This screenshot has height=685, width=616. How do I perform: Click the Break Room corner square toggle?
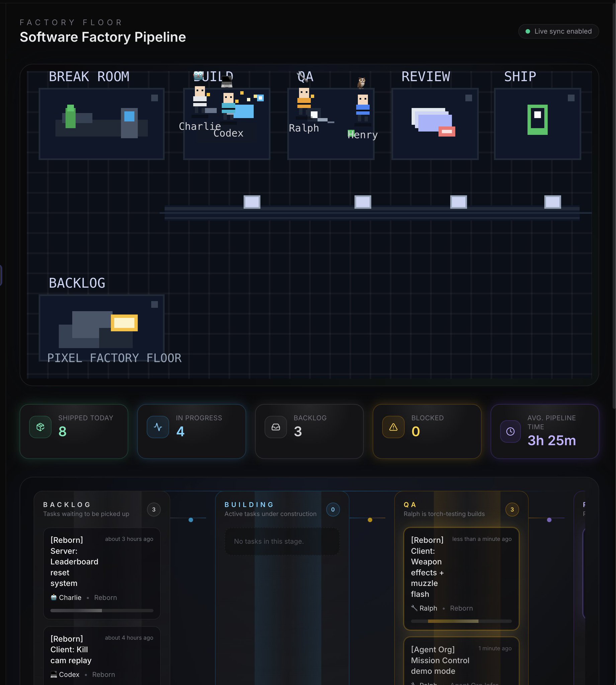click(x=154, y=98)
